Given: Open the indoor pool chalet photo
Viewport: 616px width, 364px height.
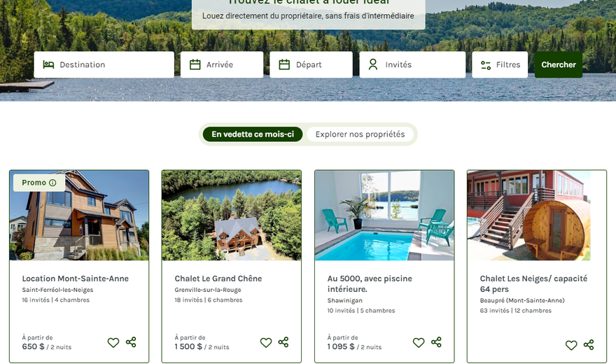Looking at the screenshot, I should click(384, 215).
